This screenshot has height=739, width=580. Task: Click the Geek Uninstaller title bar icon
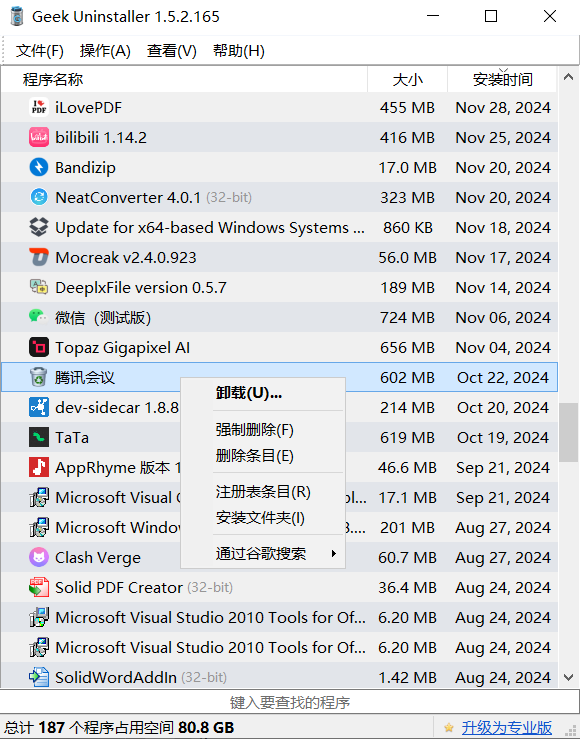[x=16, y=16]
